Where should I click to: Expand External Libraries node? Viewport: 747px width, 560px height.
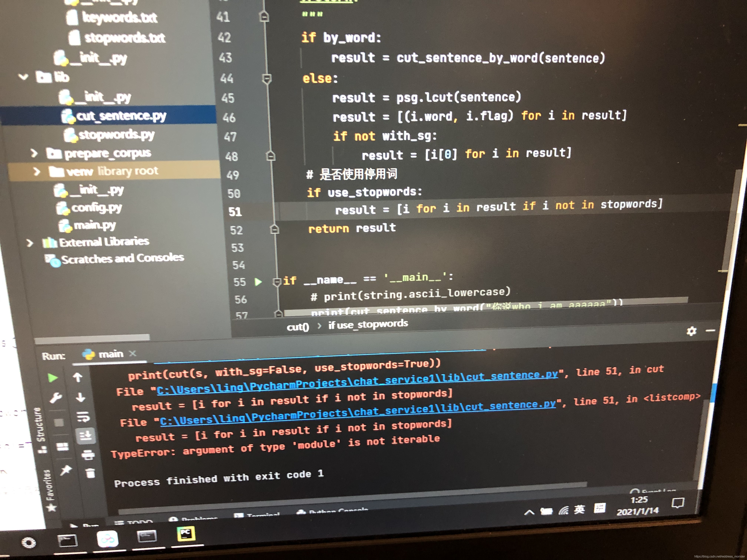click(30, 243)
